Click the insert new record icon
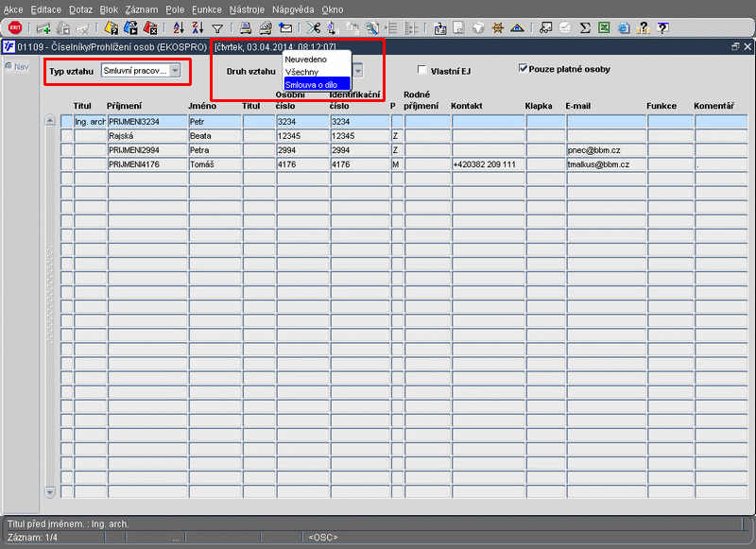756x549 pixels. pos(43,28)
